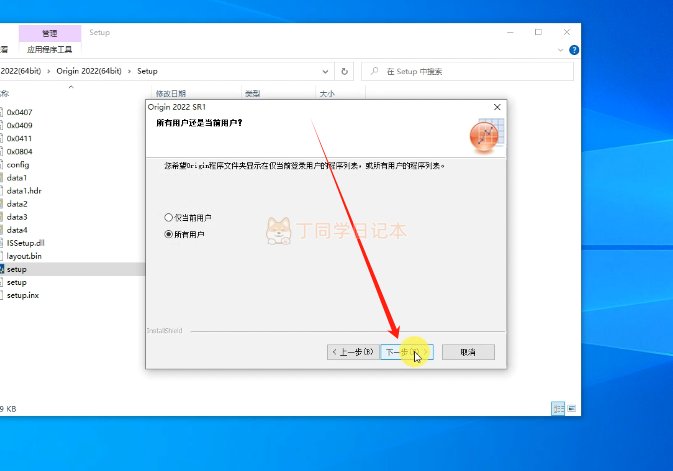Close the Origin 2022 SR1 dialog
673x471 pixels.
click(x=497, y=107)
